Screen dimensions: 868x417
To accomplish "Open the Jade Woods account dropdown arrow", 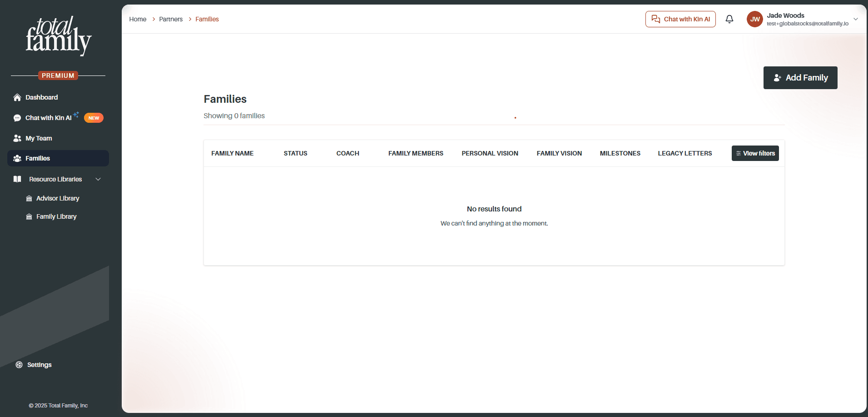I will pos(856,19).
